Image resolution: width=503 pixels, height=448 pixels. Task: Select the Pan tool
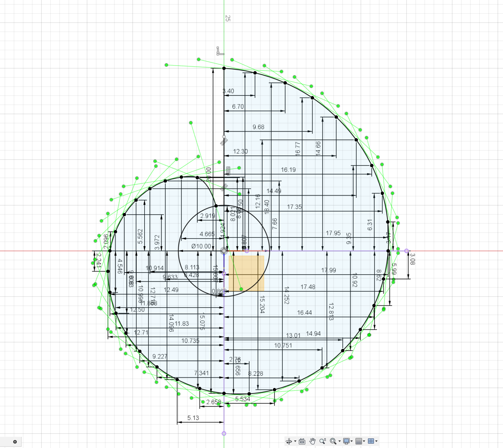pos(312,441)
